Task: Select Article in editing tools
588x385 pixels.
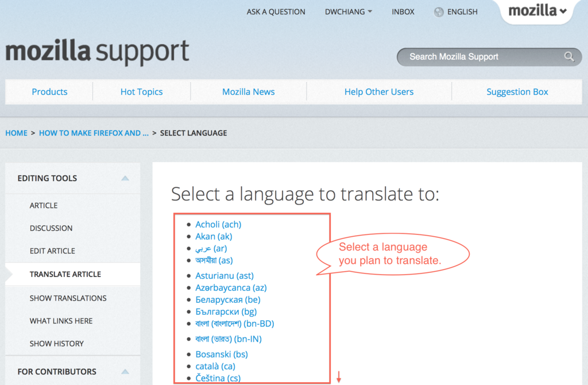Action: click(44, 205)
